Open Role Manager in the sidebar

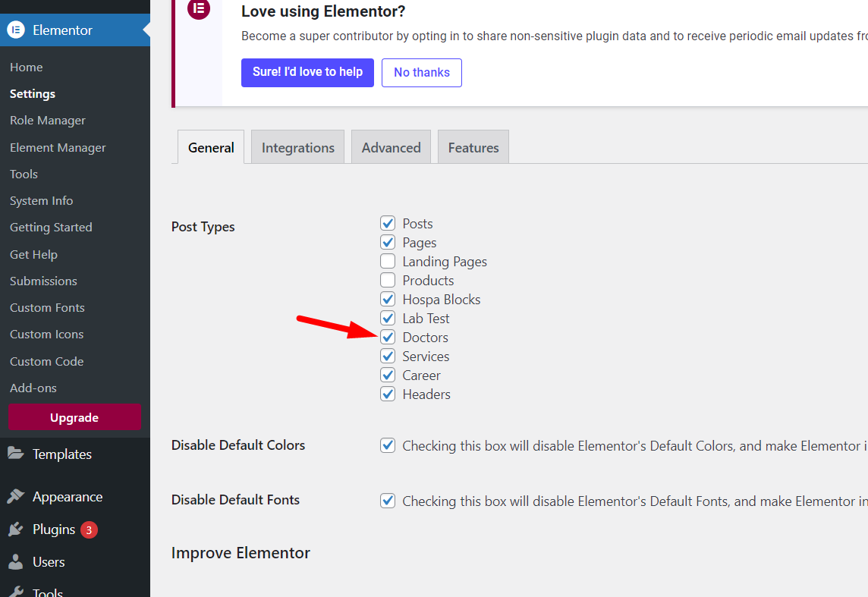point(48,121)
